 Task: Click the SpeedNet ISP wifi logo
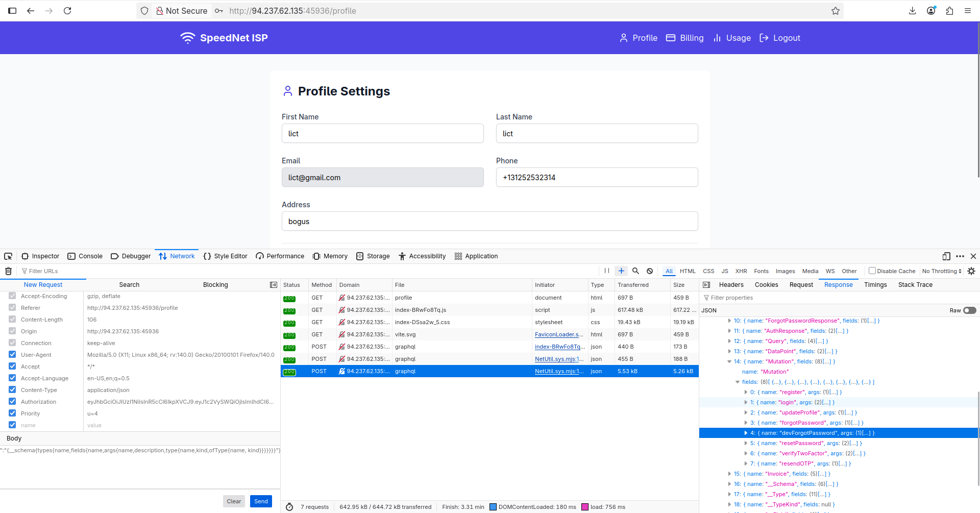coord(188,38)
